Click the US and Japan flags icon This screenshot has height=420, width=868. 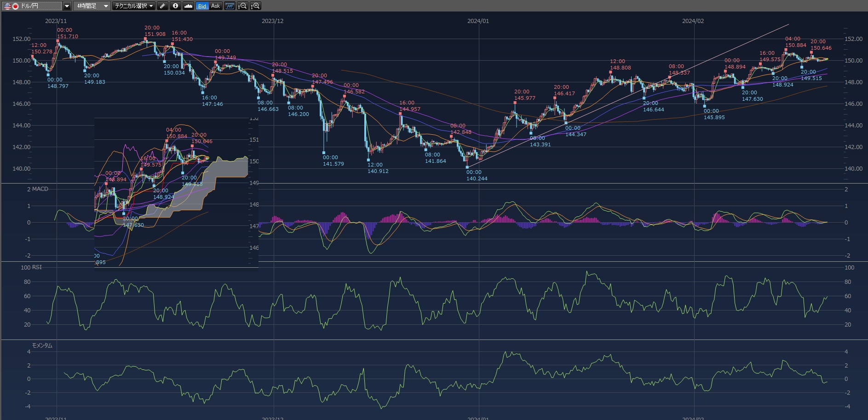tap(11, 6)
